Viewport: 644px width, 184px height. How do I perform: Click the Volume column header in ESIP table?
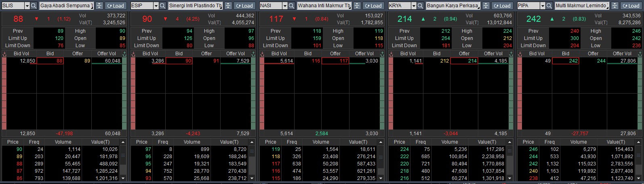point(192,142)
